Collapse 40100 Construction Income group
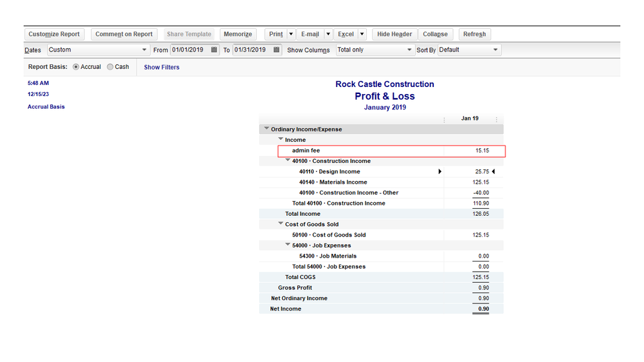 [288, 160]
